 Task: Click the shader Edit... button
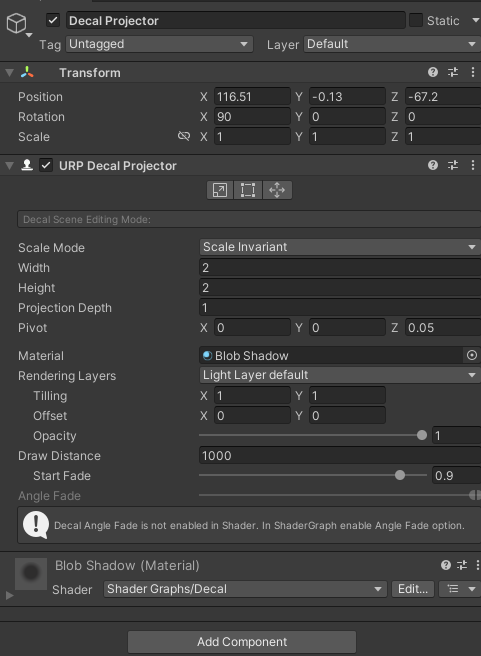click(413, 589)
